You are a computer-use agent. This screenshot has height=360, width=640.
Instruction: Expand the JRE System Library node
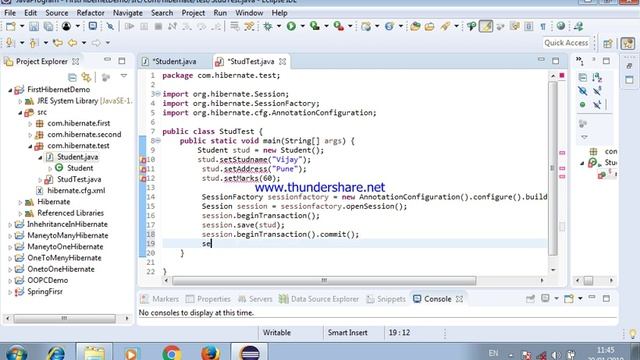pyautogui.click(x=20, y=101)
